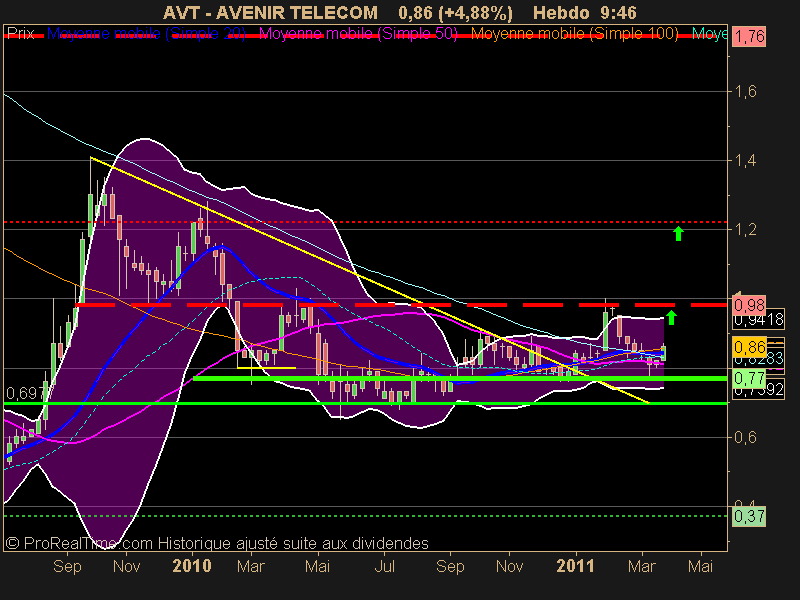The width and height of the screenshot is (800, 600).
Task: Click the green 0,77 support price label
Action: click(749, 379)
